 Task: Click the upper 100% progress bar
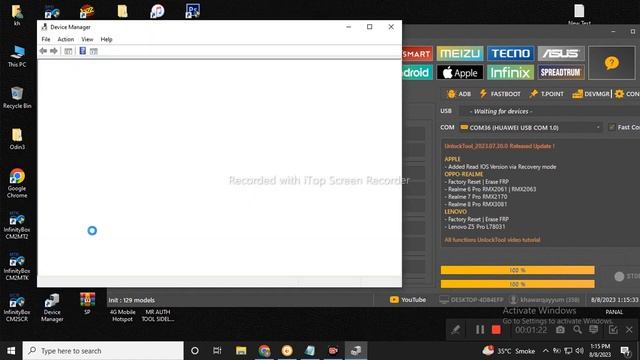click(x=517, y=270)
